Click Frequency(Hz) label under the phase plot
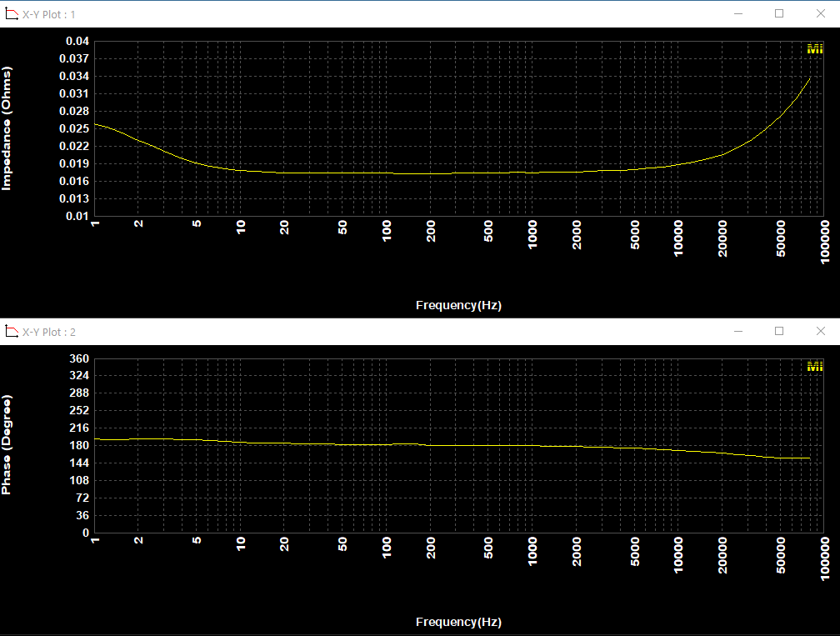Screen dimensions: 840x636 (x=458, y=622)
